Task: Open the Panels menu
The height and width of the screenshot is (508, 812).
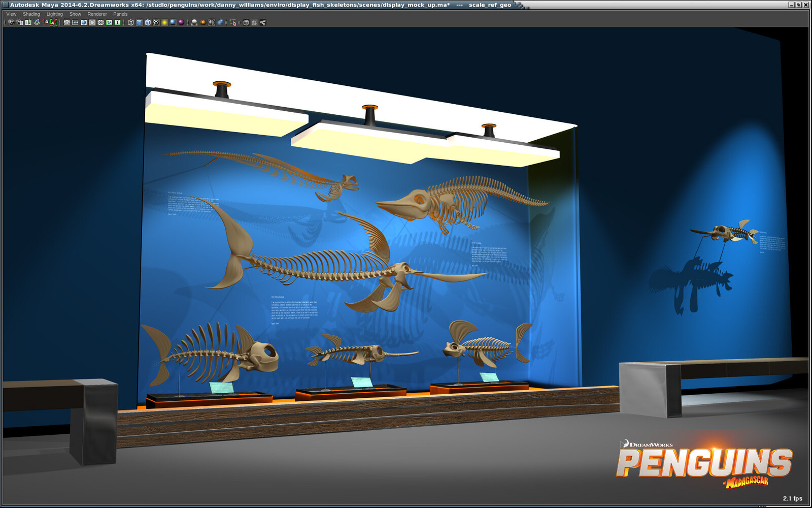Action: (120, 14)
